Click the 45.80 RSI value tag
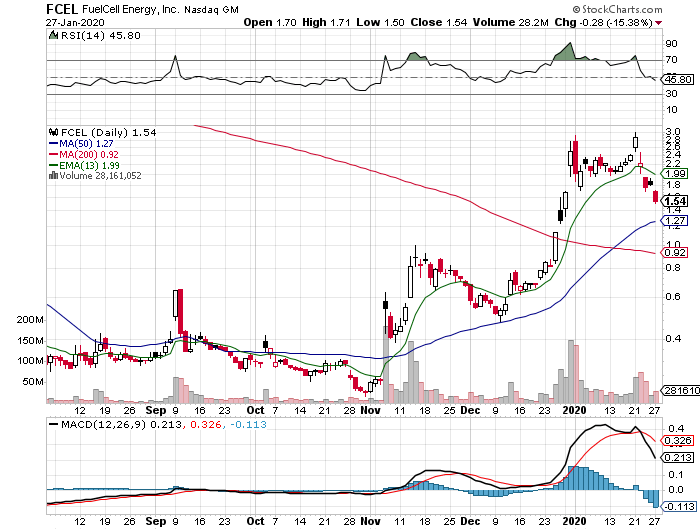Image resolution: width=700 pixels, height=530 pixels. pyautogui.click(x=677, y=79)
